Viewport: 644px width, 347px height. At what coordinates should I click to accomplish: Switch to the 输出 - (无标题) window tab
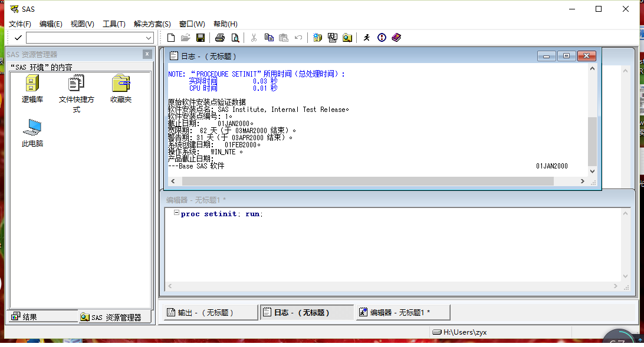211,313
